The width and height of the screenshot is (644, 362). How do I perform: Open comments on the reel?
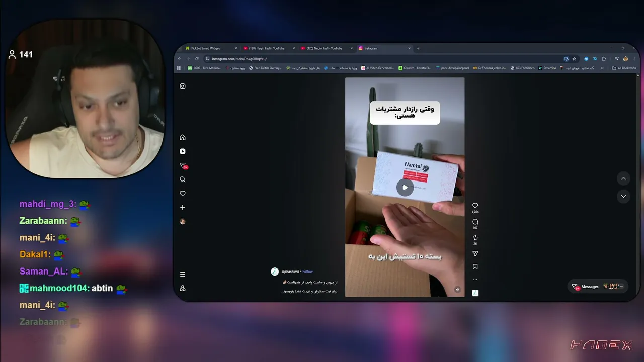click(475, 222)
